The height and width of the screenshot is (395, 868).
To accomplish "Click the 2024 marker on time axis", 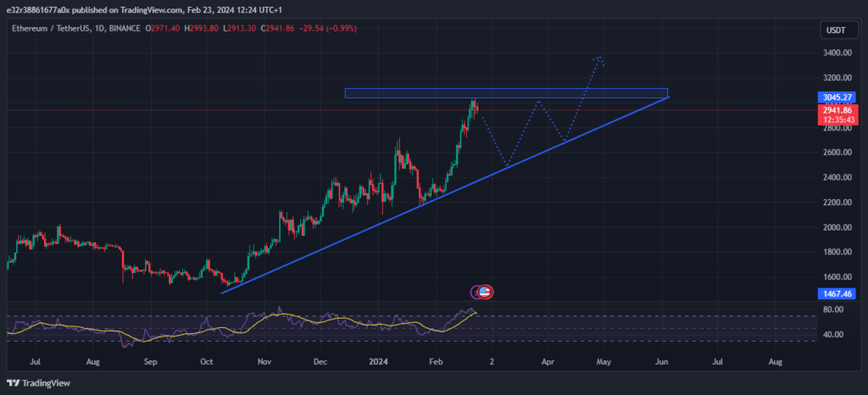I will pyautogui.click(x=377, y=361).
